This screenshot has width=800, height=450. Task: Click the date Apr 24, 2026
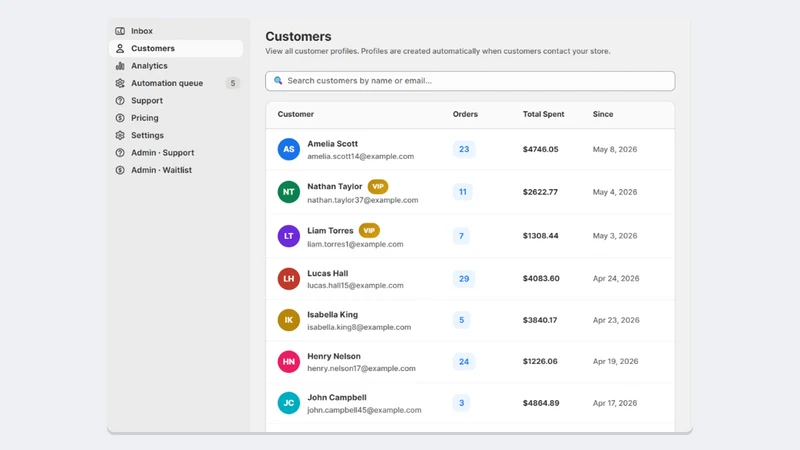(616, 279)
